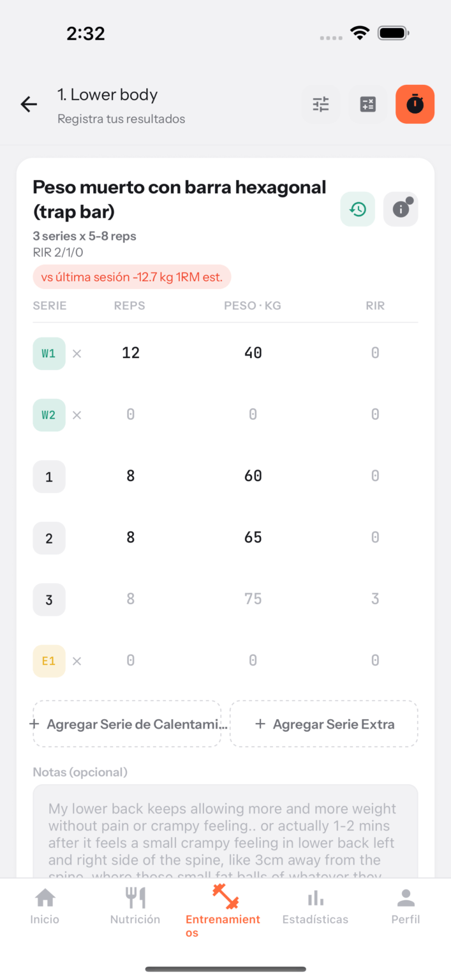Image resolution: width=451 pixels, height=980 pixels.
Task: Tap the W1 set type badge
Action: click(49, 353)
